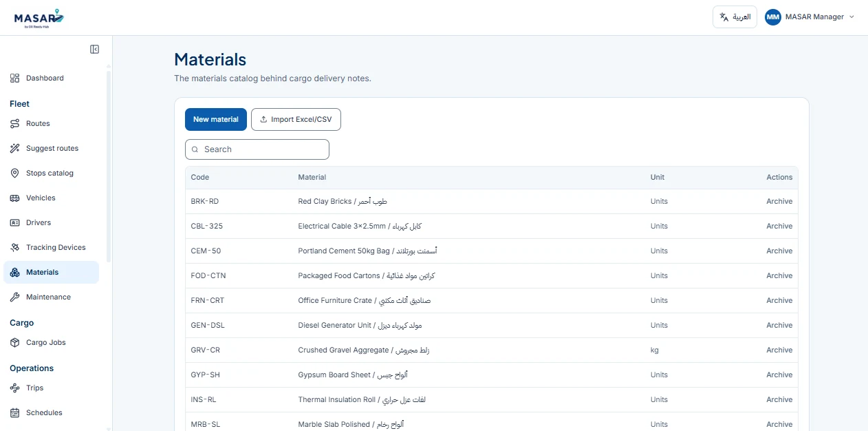The image size is (868, 431).
Task: Click the New material button
Action: click(x=216, y=120)
